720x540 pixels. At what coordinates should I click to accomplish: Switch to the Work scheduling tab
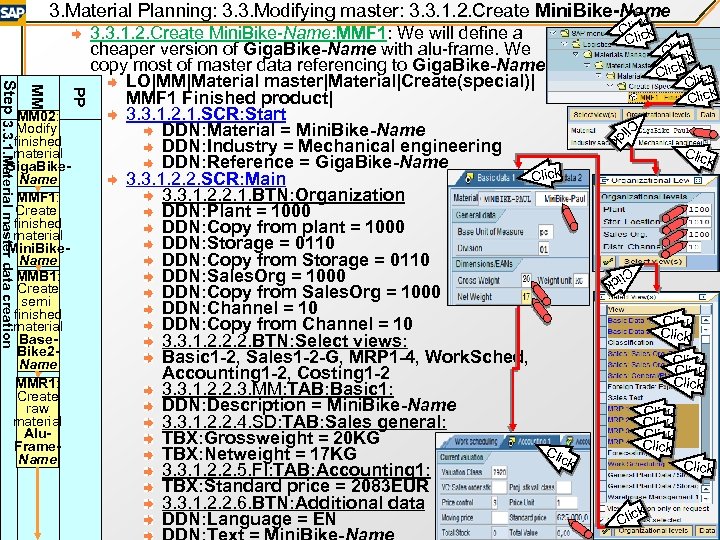pos(475,441)
